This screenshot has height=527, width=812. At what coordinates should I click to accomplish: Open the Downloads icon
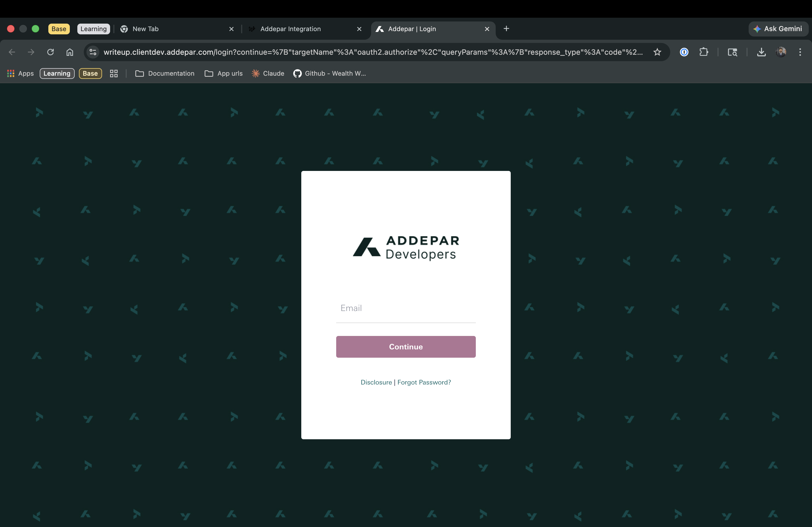click(x=761, y=52)
